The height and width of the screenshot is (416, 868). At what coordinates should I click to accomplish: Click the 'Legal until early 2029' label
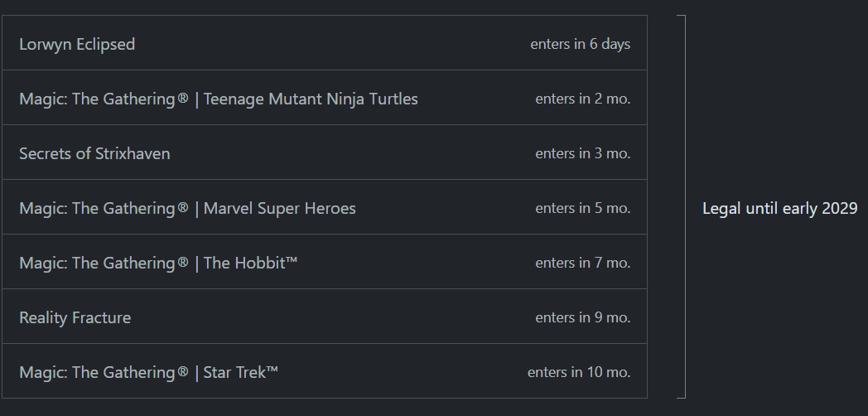779,208
